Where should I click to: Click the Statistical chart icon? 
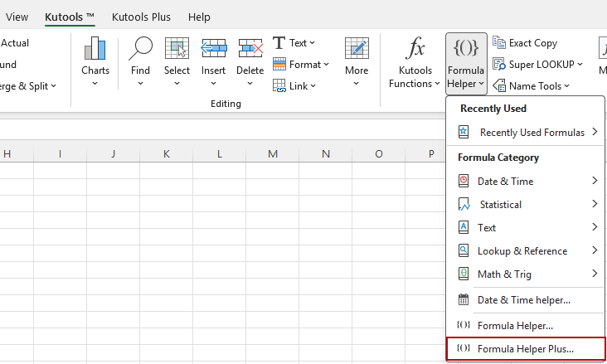pyautogui.click(x=464, y=204)
